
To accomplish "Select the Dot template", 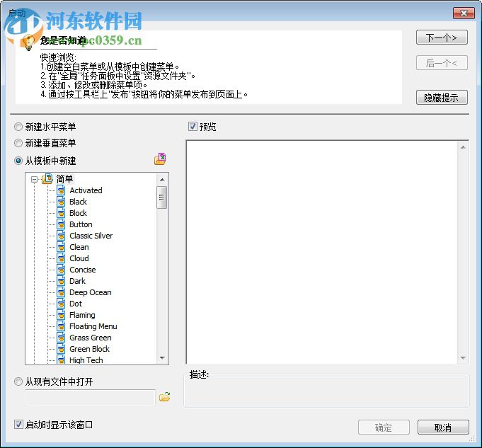I will click(76, 304).
